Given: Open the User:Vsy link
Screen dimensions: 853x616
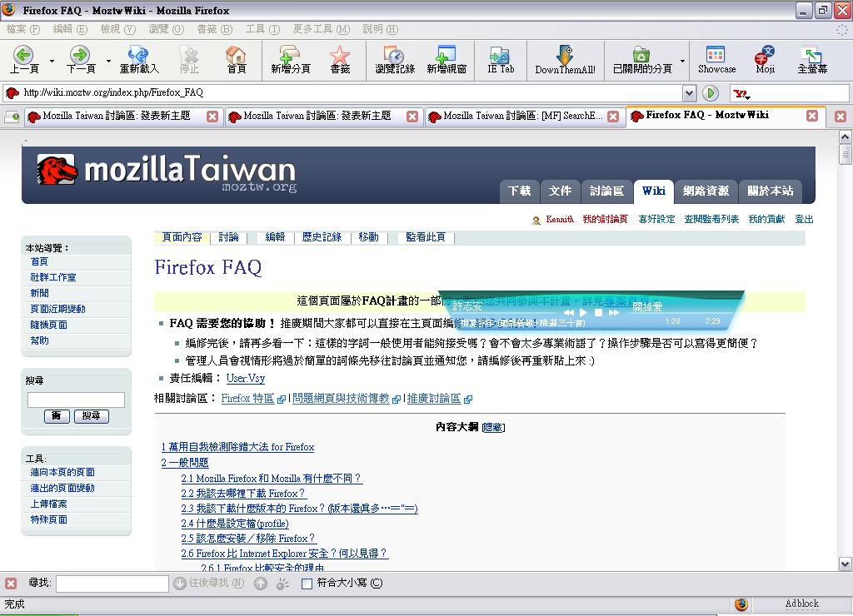Looking at the screenshot, I should coord(246,379).
